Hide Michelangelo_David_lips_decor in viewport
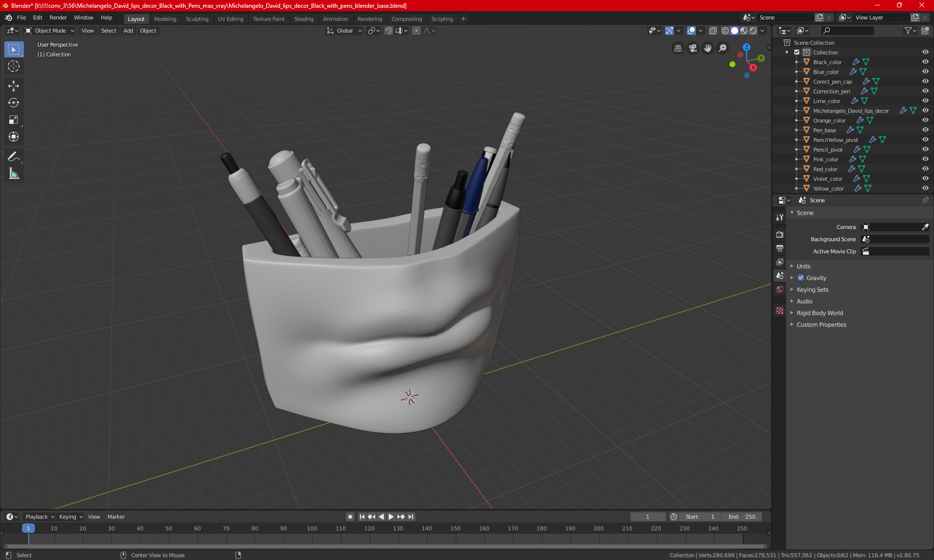This screenshot has height=560, width=934. point(925,111)
